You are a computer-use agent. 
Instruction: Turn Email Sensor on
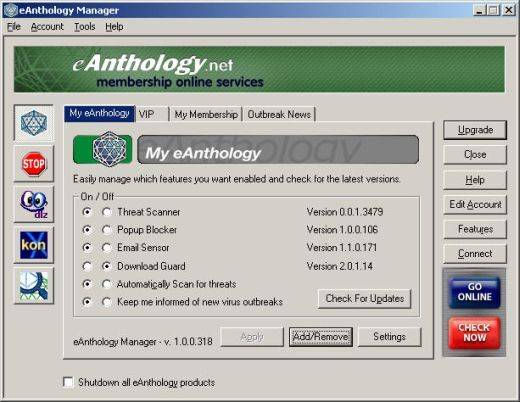coord(87,247)
